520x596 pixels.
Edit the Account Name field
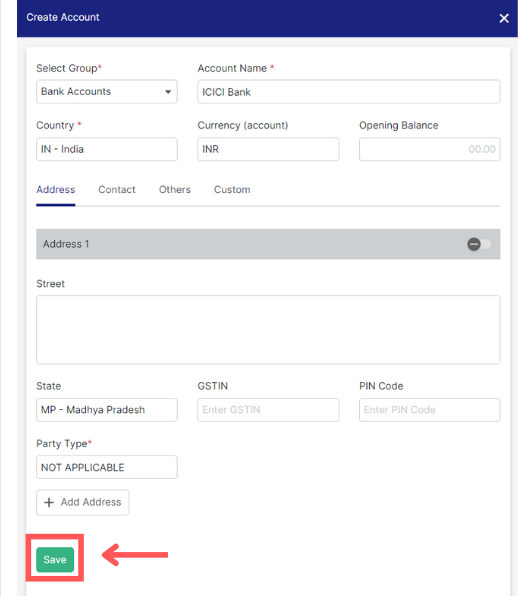click(x=349, y=92)
